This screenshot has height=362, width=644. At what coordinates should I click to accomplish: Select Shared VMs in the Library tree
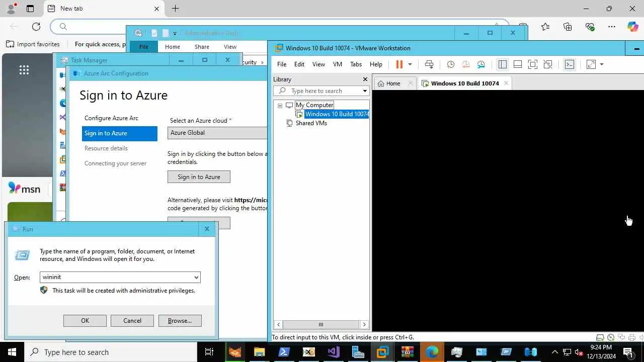pos(311,123)
